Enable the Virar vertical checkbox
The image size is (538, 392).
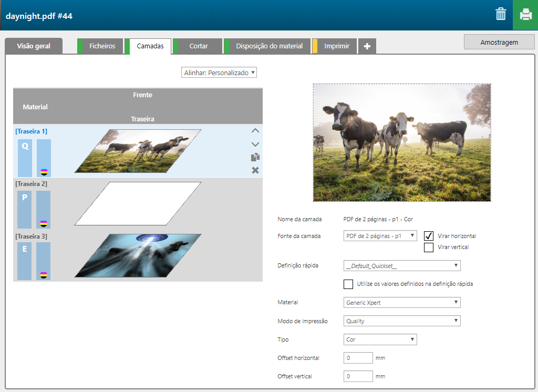tap(429, 247)
